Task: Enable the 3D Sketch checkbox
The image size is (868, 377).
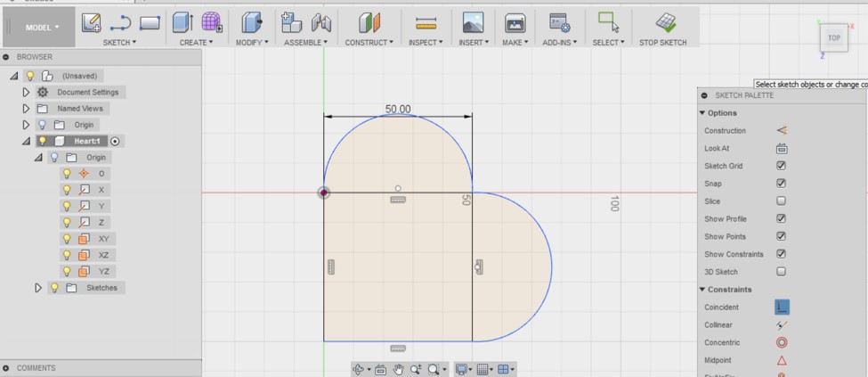Action: click(x=781, y=272)
